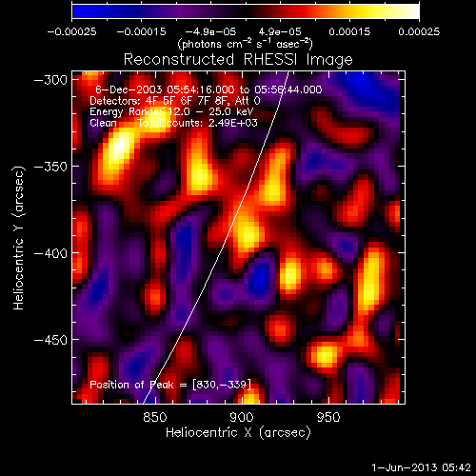Click the observation date text '6-Dec-2003 05:54:16.000'
Viewport: 476px width, 476px height.
pos(165,89)
